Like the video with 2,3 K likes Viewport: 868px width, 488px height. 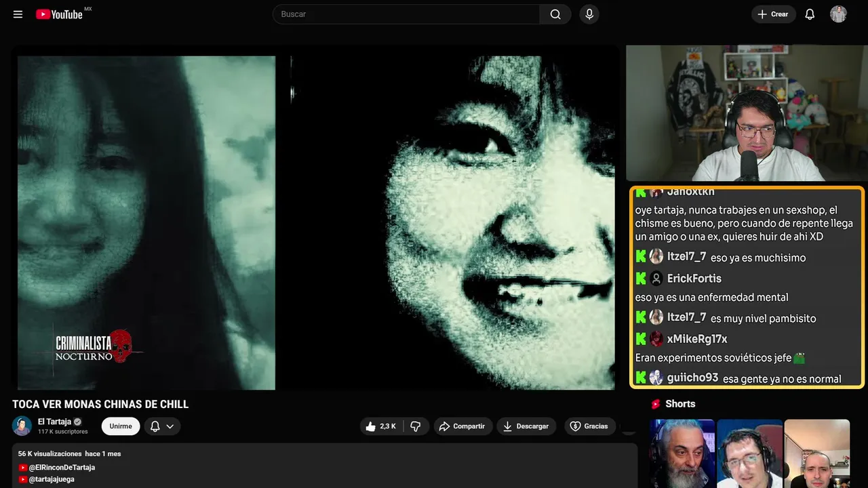(381, 426)
